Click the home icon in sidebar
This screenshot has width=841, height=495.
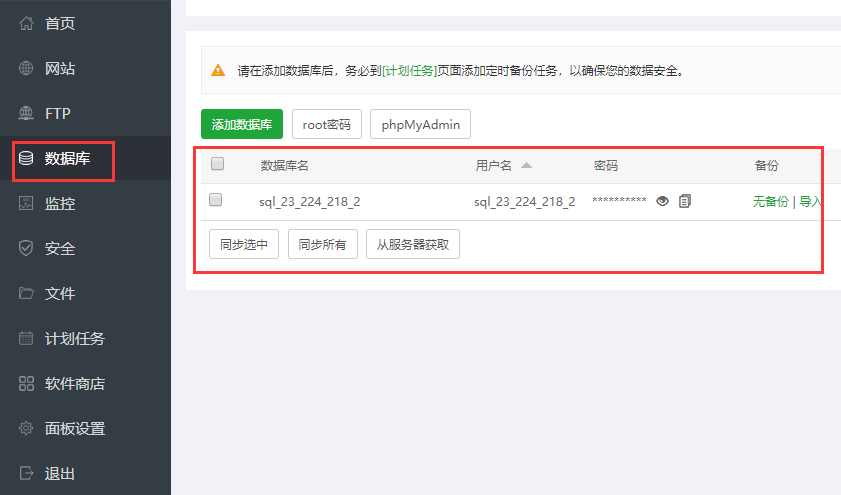pyautogui.click(x=26, y=24)
